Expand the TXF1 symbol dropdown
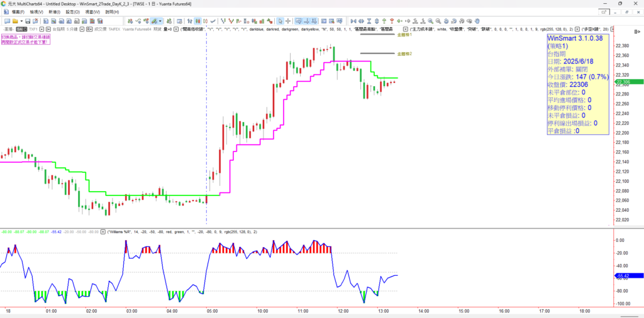644x318 pixels. tap(41, 29)
